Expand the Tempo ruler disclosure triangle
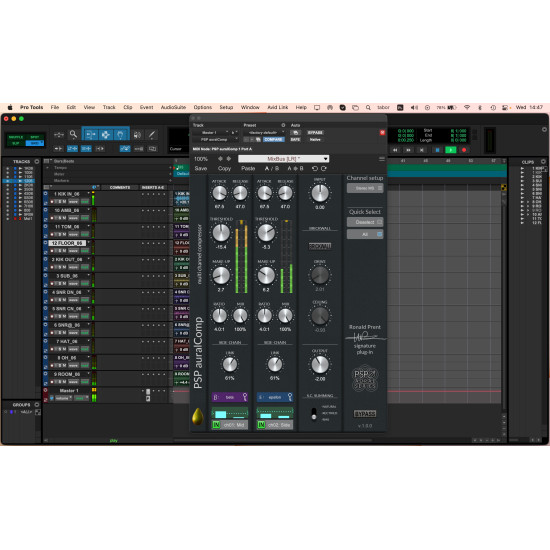 coord(48,168)
